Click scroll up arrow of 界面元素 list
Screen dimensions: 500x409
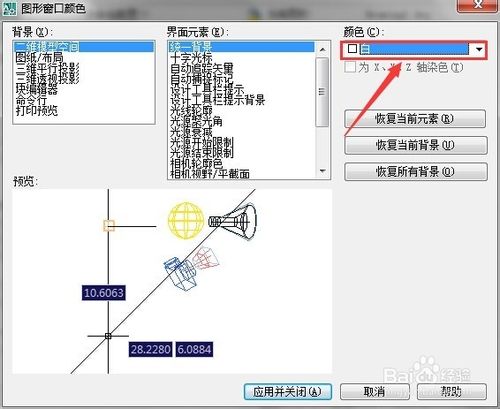322,49
